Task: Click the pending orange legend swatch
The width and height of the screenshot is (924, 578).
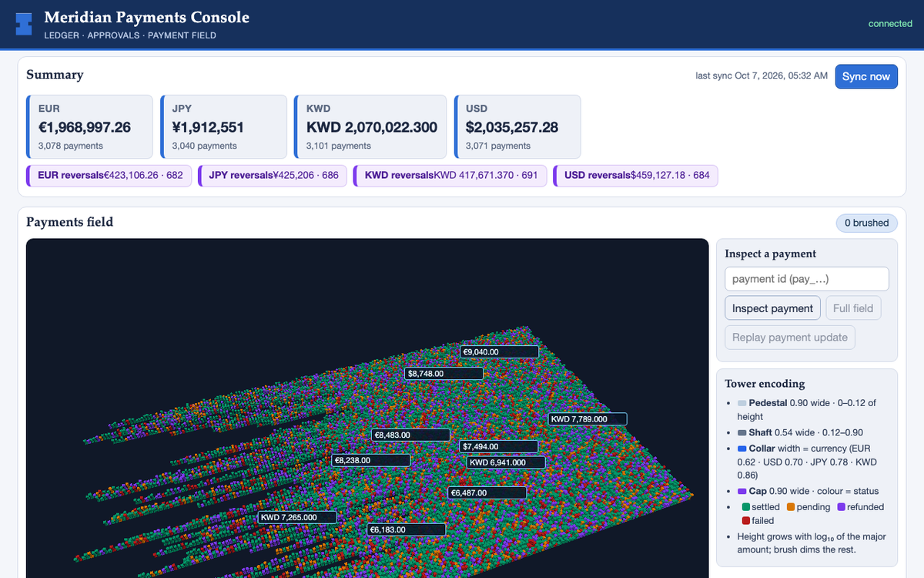Action: coord(792,507)
